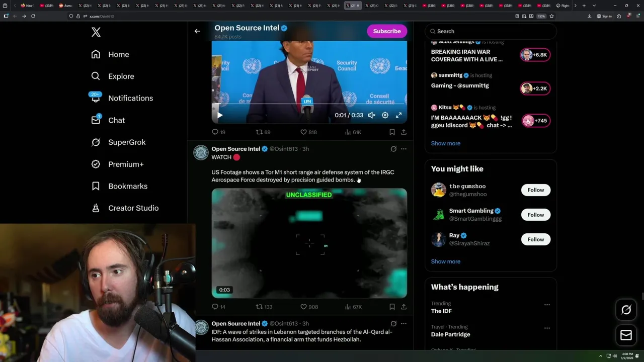Image resolution: width=644 pixels, height=362 pixels.
Task: Open Grok icon on IDF Lebanon post
Action: [x=393, y=324]
